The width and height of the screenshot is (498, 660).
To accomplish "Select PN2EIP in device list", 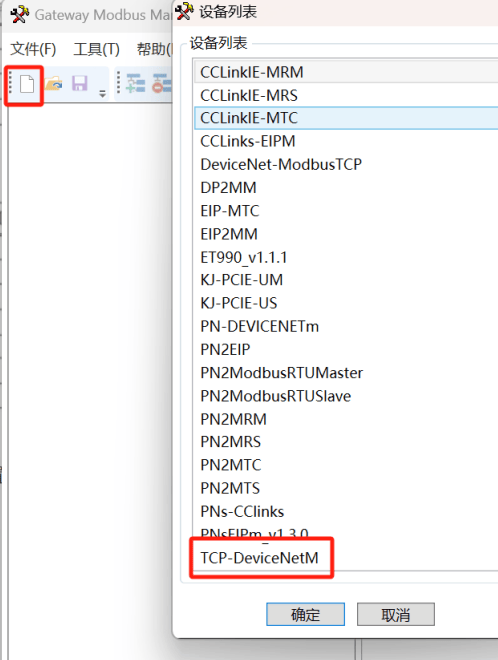I will (x=346, y=349).
